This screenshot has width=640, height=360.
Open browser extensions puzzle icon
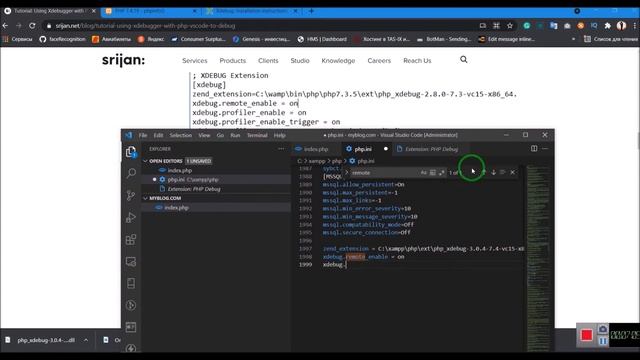pos(608,26)
